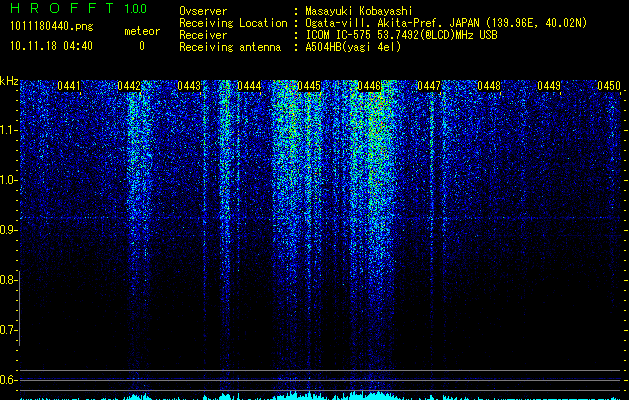Screen dimensions: 629x400
Task: Click the 0449 time marker
Action: coord(549,86)
